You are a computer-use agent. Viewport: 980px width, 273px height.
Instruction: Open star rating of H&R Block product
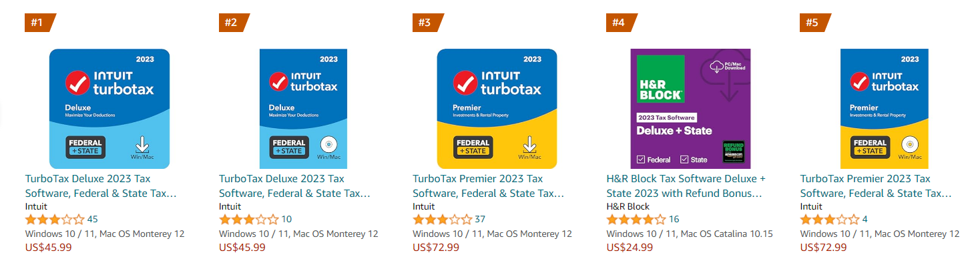click(636, 220)
